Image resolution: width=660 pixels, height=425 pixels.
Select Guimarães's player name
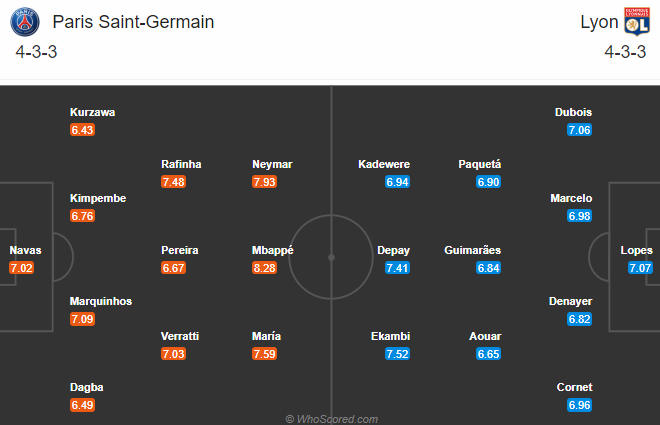(x=473, y=250)
